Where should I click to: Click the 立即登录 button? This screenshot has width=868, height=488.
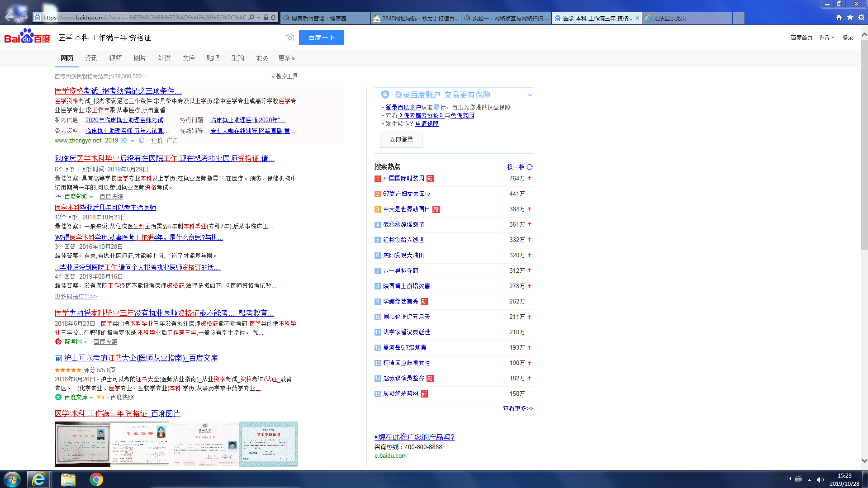click(401, 140)
